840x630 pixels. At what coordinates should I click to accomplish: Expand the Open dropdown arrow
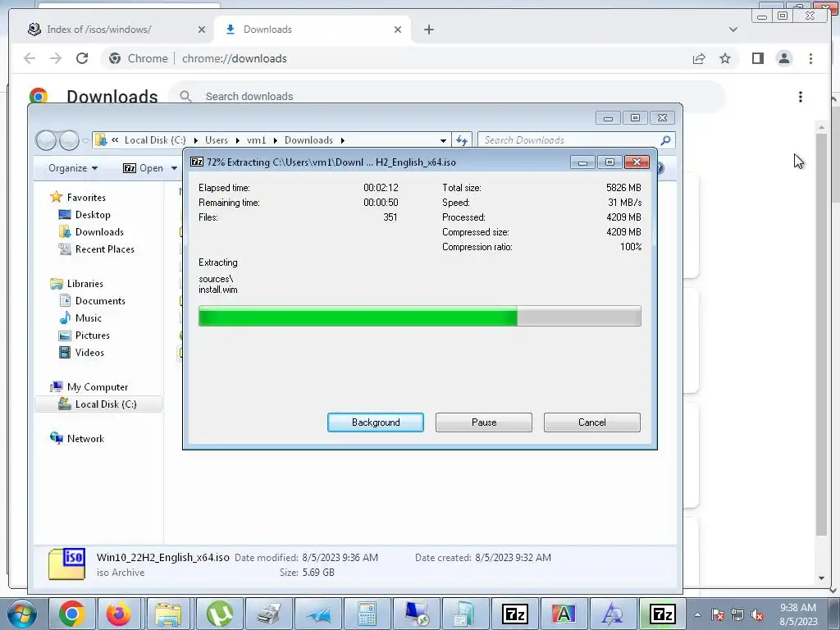(x=174, y=168)
